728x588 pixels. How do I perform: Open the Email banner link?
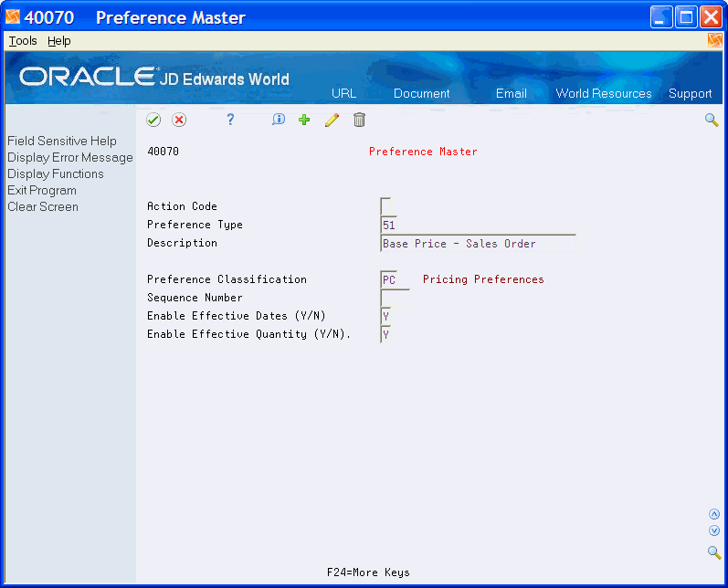click(x=512, y=93)
